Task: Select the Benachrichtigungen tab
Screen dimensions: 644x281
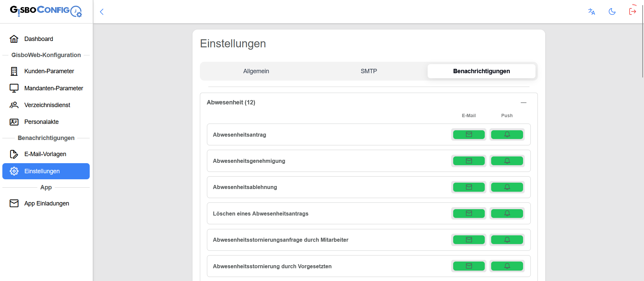Action: click(481, 71)
